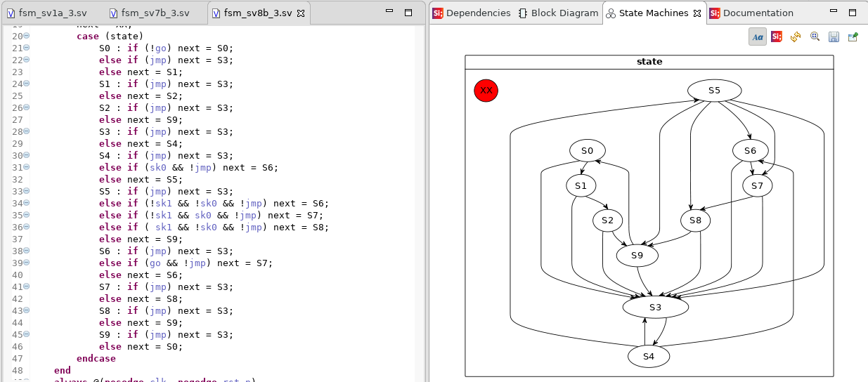
Task: Close the fsm_sv8b_3.sv editor tab
Action: 301,13
